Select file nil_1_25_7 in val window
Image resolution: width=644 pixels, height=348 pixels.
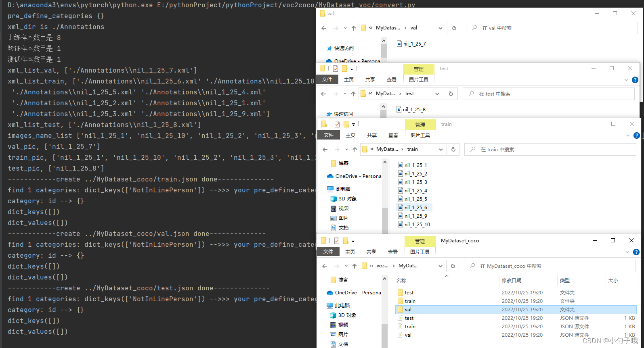411,44
